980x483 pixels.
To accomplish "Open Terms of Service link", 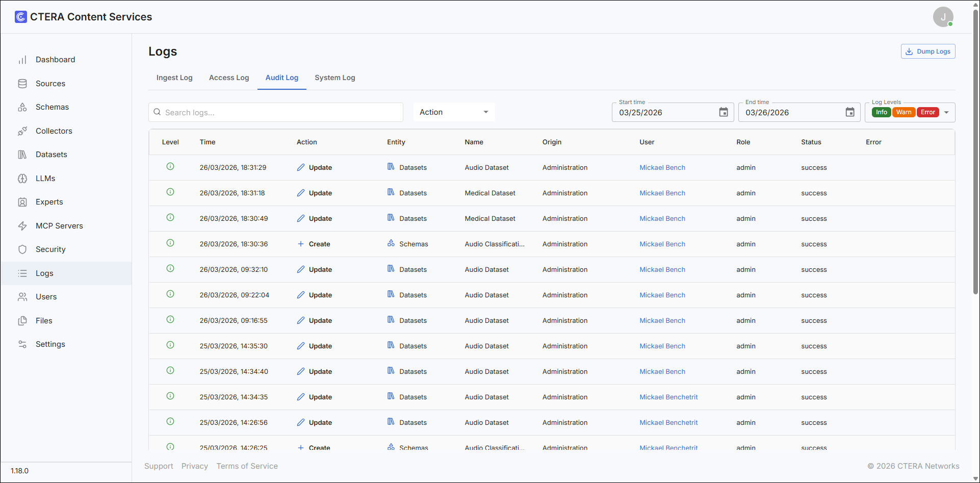I will click(x=247, y=466).
